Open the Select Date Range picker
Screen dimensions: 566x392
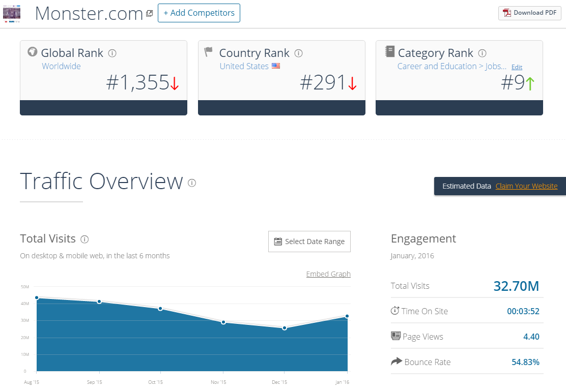tap(309, 241)
